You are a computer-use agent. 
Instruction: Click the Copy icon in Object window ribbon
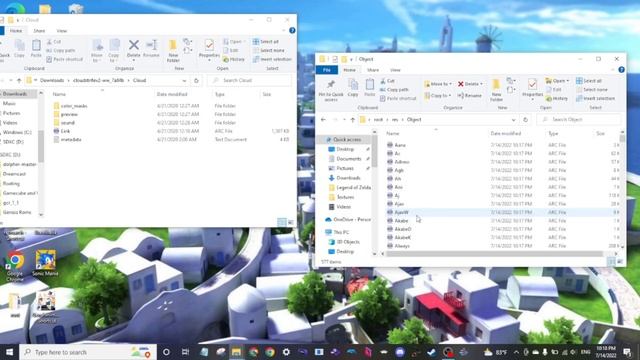pos(353,88)
